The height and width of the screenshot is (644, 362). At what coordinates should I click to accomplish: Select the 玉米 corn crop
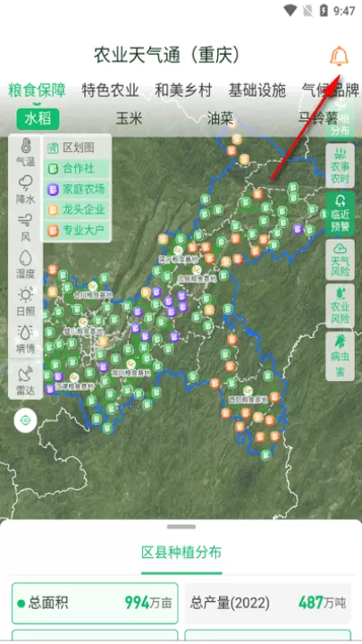point(129,119)
